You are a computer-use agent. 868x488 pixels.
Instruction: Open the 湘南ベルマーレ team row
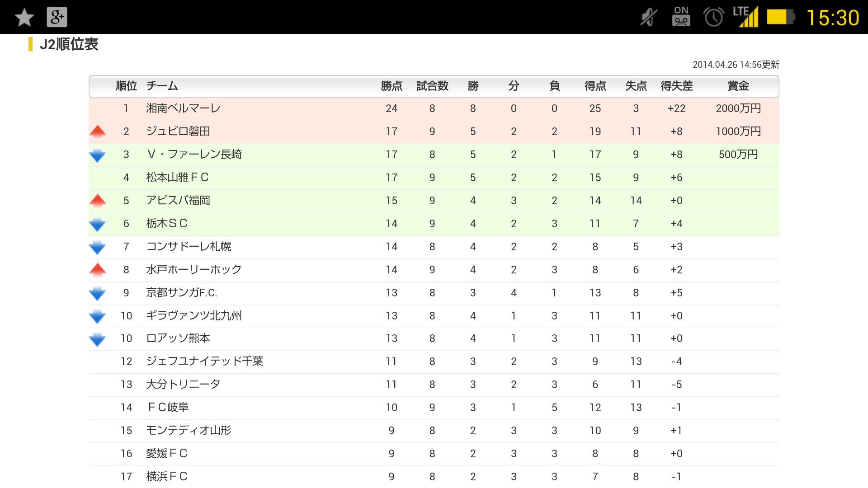tap(183, 108)
